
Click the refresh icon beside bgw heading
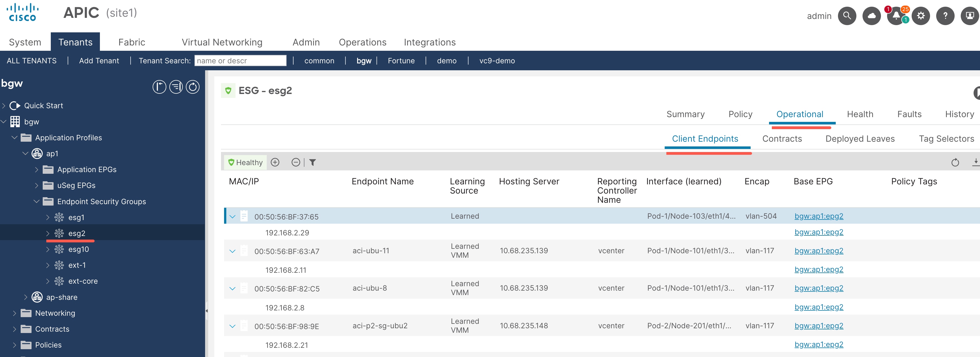[193, 87]
